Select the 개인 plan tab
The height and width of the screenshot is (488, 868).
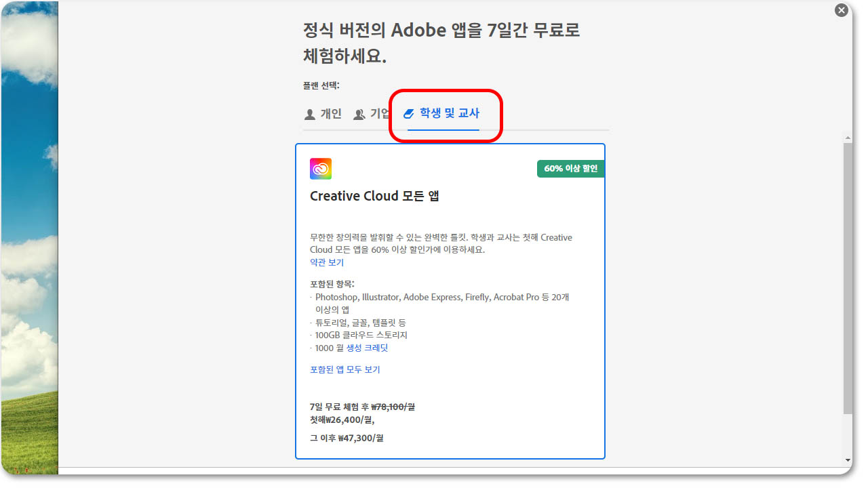tap(323, 114)
